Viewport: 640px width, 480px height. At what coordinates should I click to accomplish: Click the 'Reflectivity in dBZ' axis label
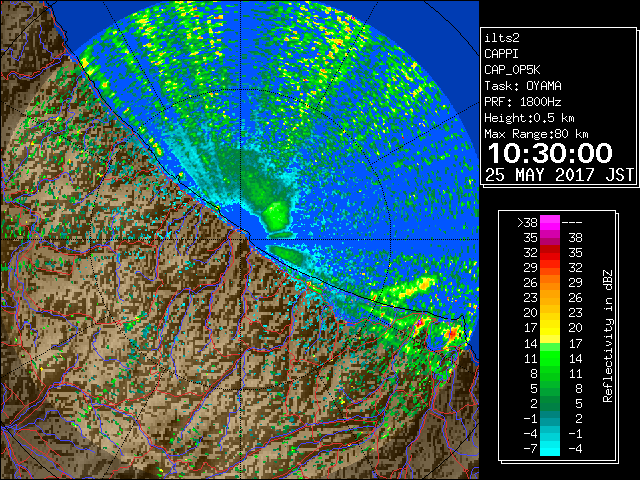coord(608,336)
